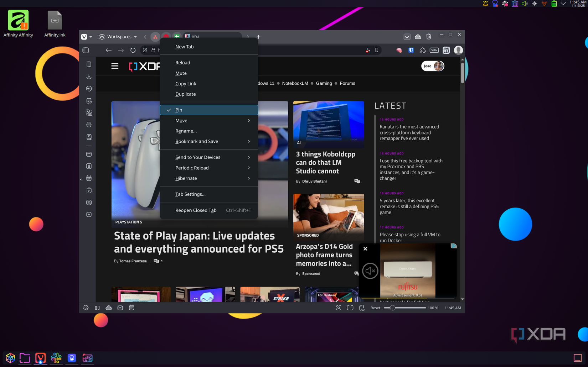Click the VPN icon in the toolbar
Screen dimensions: 588x367
click(x=434, y=50)
